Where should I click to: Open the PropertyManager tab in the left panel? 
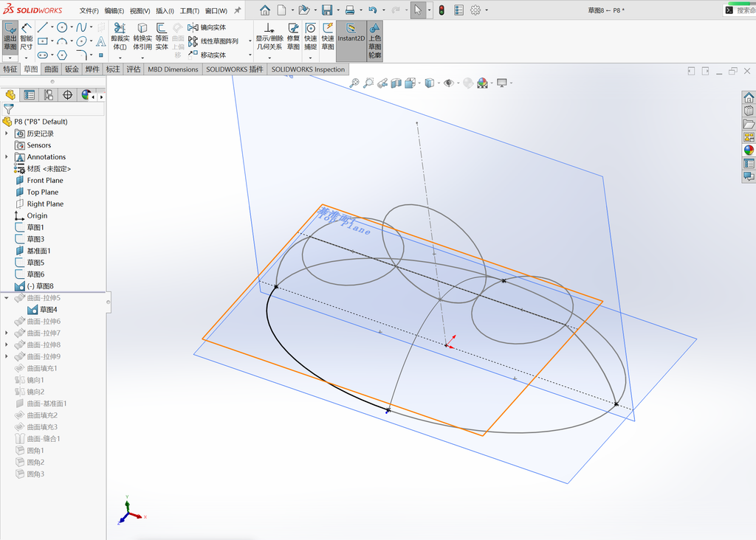30,95
